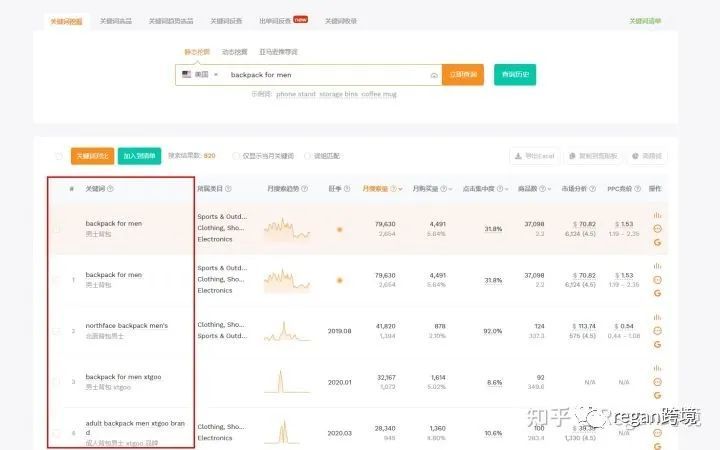Click the help question mark next to 关键词 column header
This screenshot has width=720, height=450.
coord(110,189)
